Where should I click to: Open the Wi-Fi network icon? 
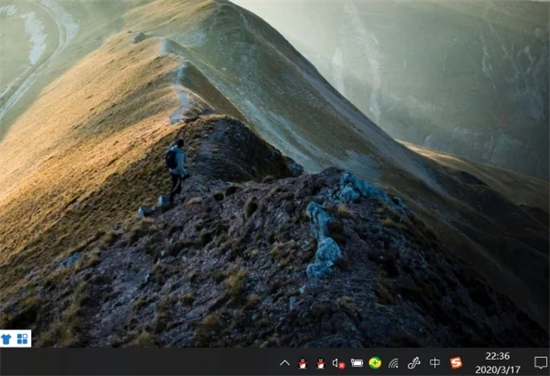click(394, 363)
